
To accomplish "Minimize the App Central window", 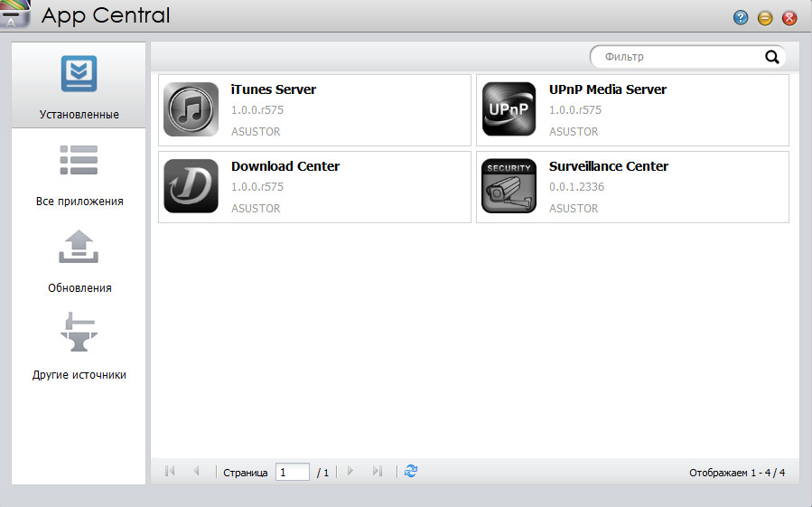I will pyautogui.click(x=765, y=17).
